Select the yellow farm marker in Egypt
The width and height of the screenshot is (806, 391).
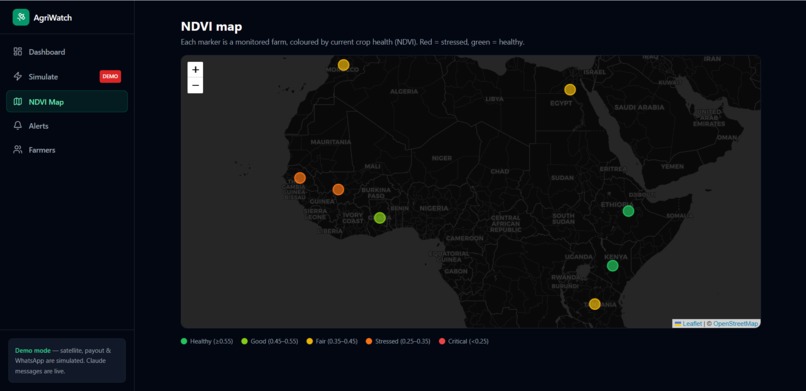(x=570, y=90)
